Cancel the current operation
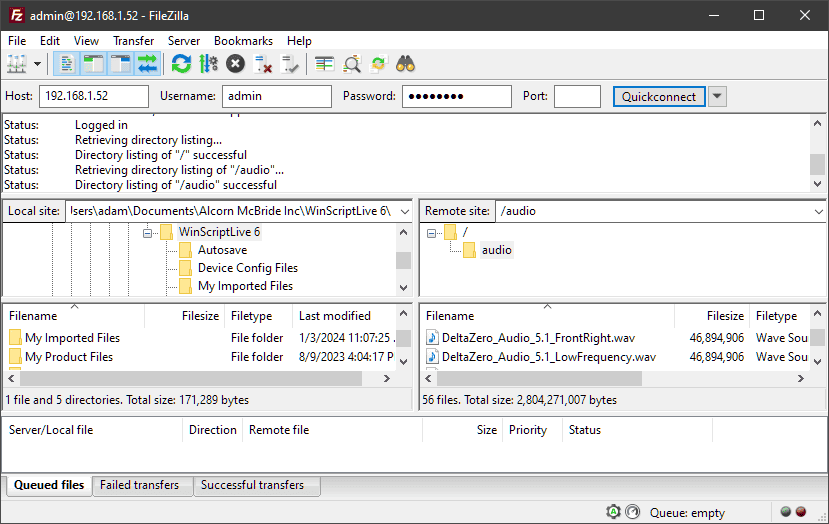This screenshot has height=524, width=829. pos(235,64)
